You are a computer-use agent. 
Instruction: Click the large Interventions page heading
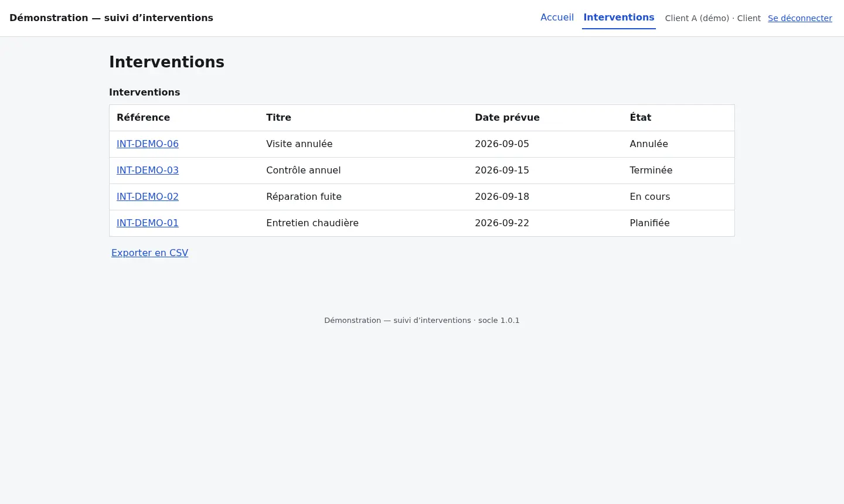click(x=166, y=62)
